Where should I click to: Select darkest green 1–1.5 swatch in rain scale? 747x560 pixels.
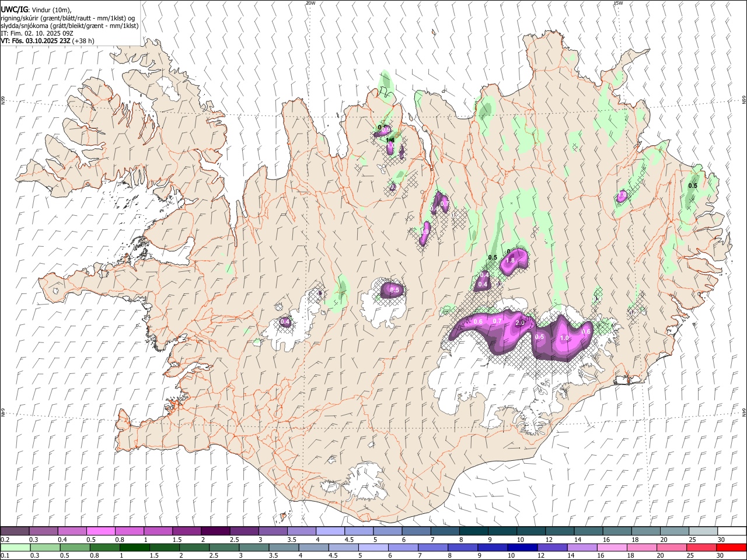(135, 547)
